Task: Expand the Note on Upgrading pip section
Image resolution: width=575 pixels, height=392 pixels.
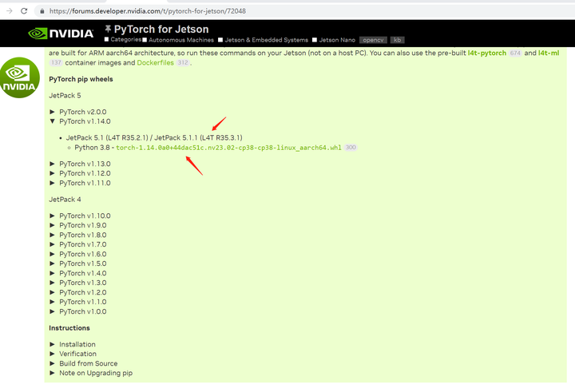Action: 91,373
